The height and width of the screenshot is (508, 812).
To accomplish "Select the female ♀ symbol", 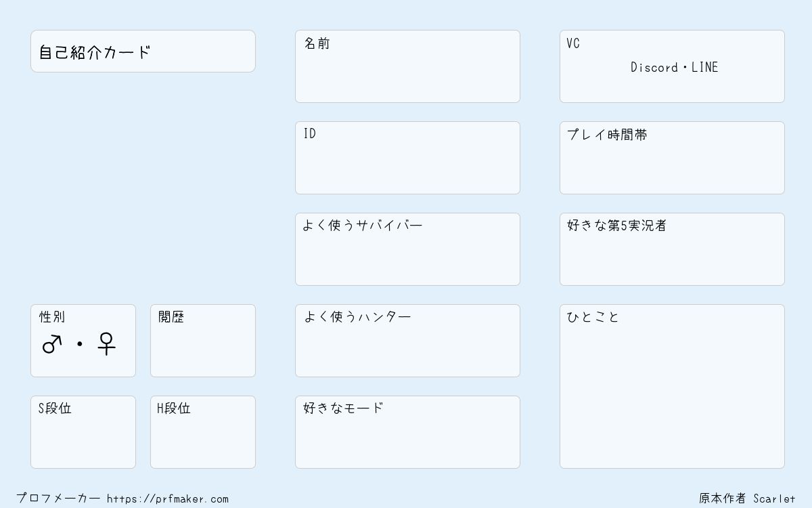I will [x=107, y=344].
